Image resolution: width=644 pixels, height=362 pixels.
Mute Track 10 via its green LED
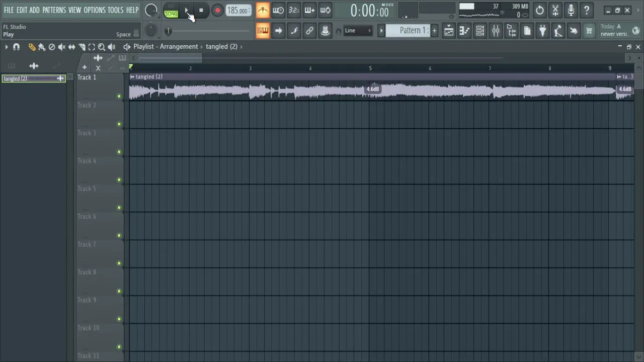pos(119,347)
